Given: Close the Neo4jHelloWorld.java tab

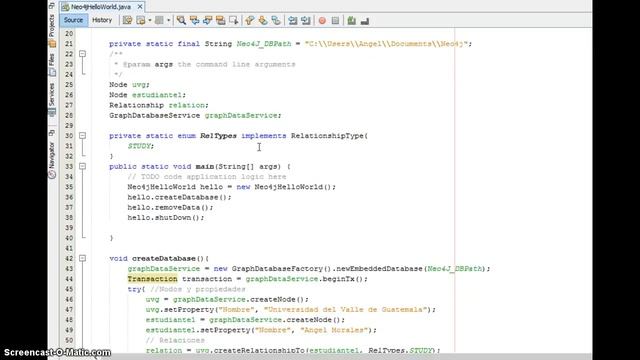Looking at the screenshot, I should click(140, 7).
